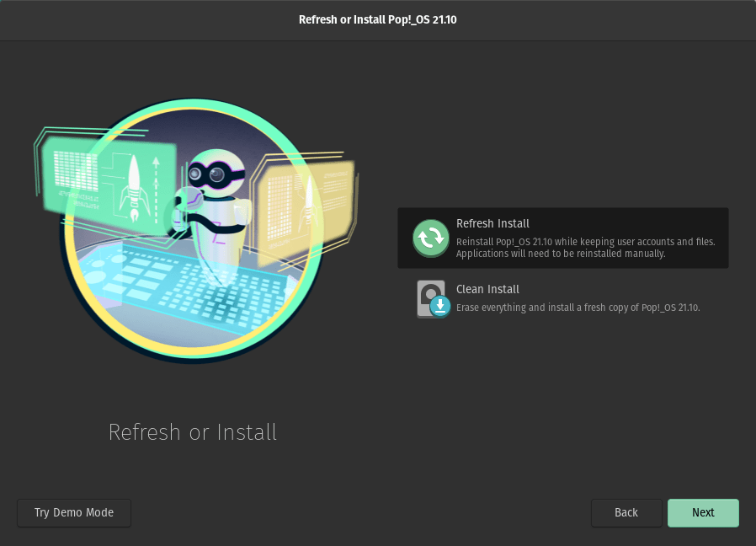This screenshot has height=546, width=756.
Task: Proceed by clicking the Next button
Action: [x=703, y=512]
